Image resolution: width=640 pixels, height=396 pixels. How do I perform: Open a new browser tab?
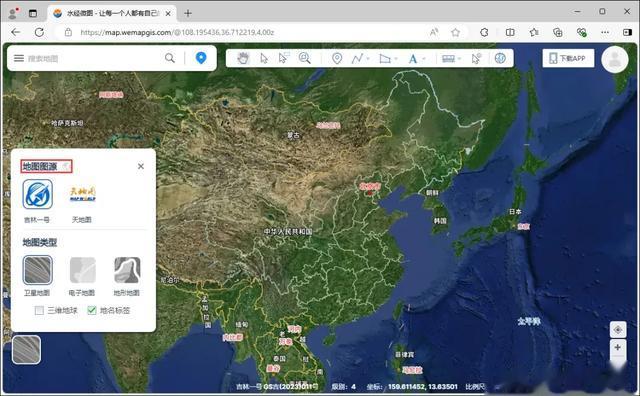188,13
